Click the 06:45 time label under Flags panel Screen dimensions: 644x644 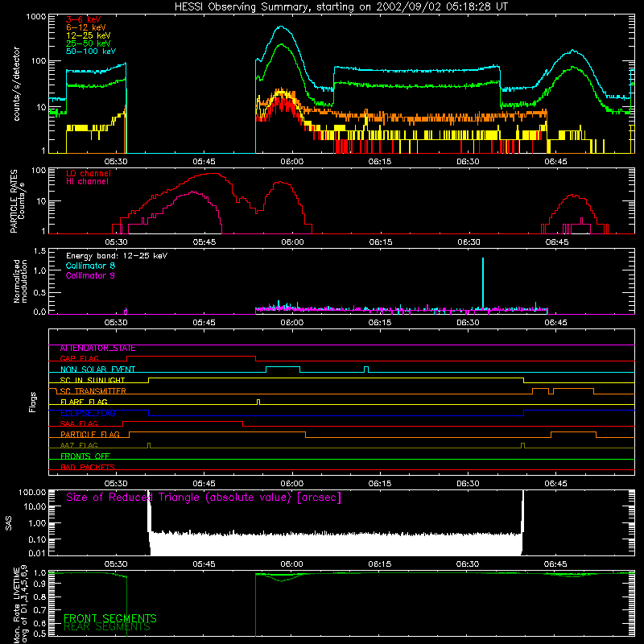pyautogui.click(x=555, y=484)
